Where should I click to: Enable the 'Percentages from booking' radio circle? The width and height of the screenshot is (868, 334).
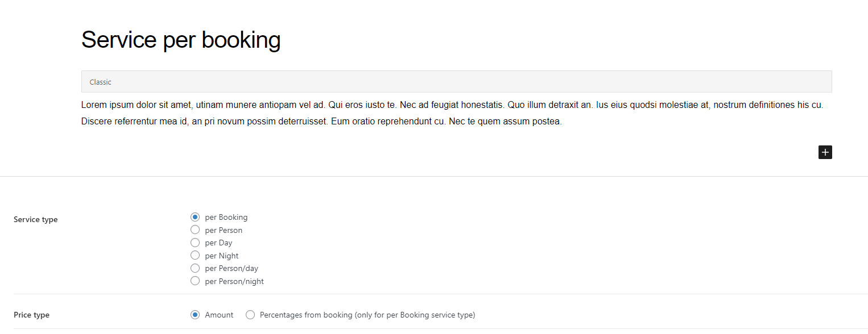[x=250, y=315]
